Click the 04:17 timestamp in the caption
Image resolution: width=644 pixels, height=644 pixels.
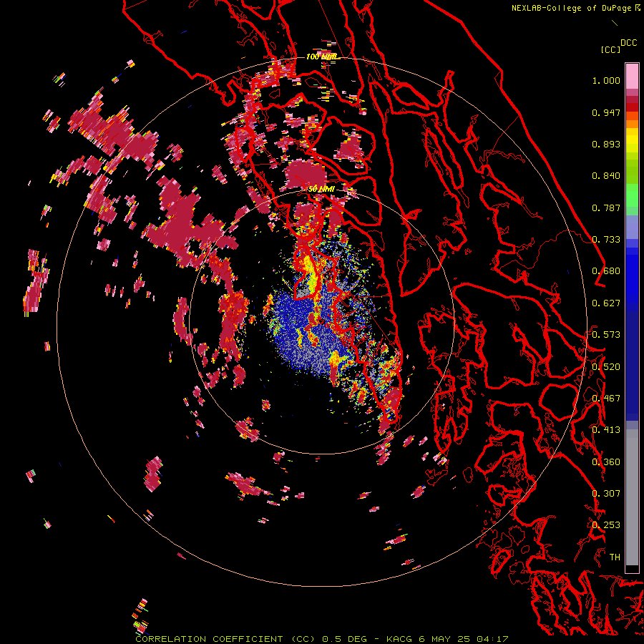492,639
